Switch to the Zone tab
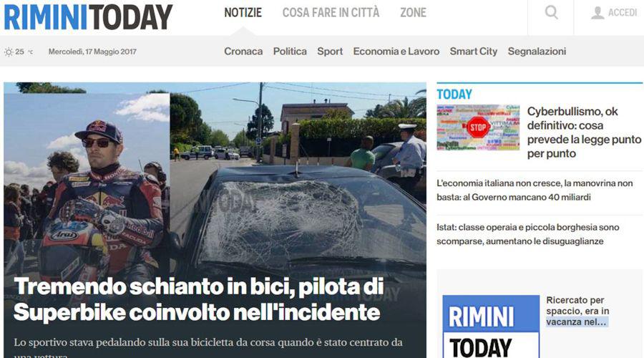The height and width of the screenshot is (358, 644). 413,13
